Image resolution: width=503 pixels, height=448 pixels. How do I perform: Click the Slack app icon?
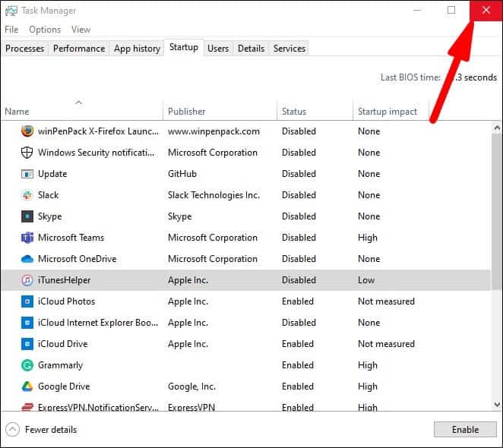click(x=27, y=195)
